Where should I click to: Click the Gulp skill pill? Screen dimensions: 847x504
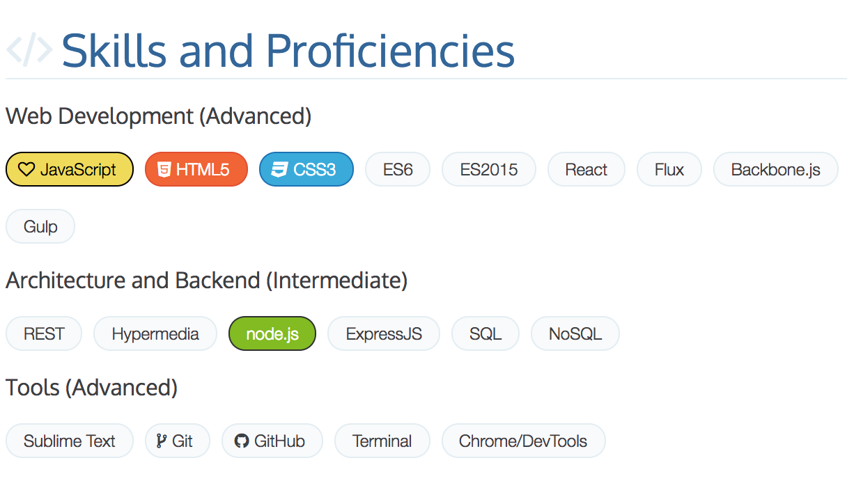[40, 227]
